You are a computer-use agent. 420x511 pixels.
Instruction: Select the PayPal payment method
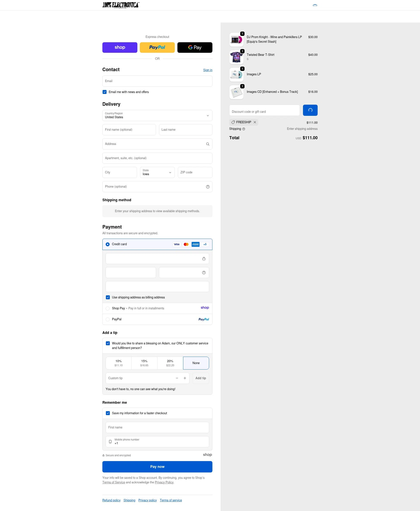107,319
